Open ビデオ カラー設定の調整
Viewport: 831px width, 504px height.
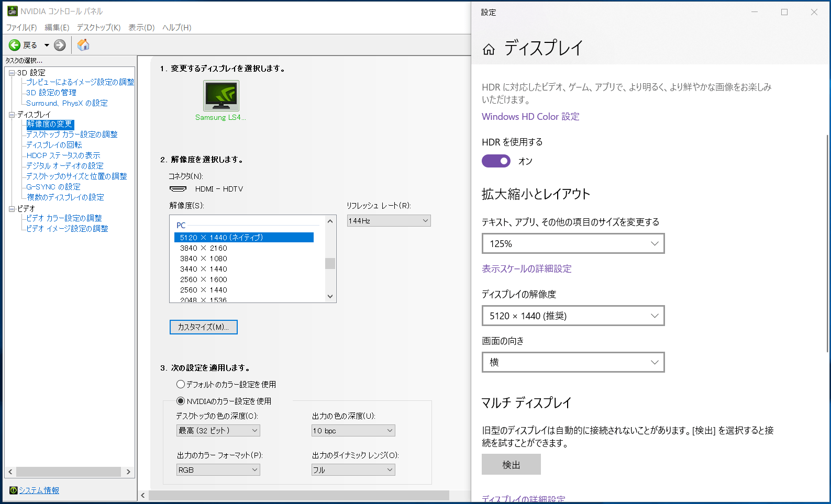click(x=64, y=218)
